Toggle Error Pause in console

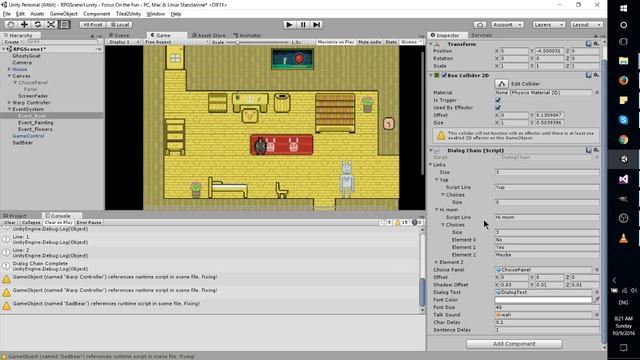[x=89, y=222]
